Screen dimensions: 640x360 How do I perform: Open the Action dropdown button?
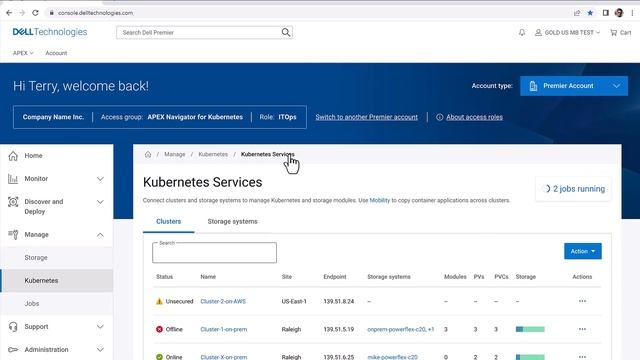pos(582,251)
